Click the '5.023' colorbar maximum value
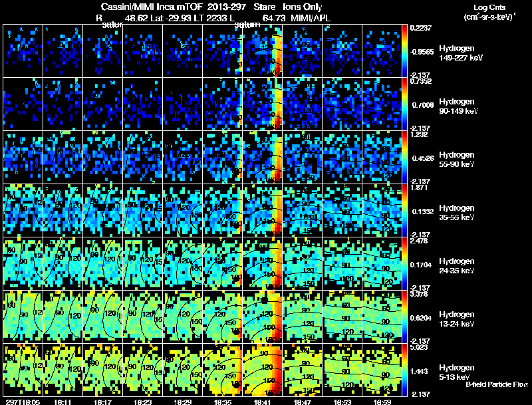 click(419, 347)
